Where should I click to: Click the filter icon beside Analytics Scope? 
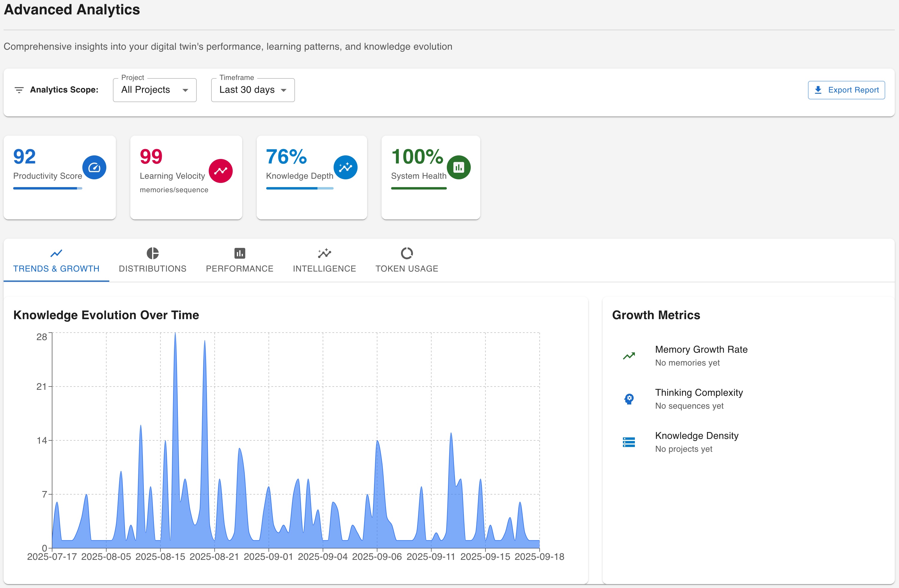pos(19,90)
